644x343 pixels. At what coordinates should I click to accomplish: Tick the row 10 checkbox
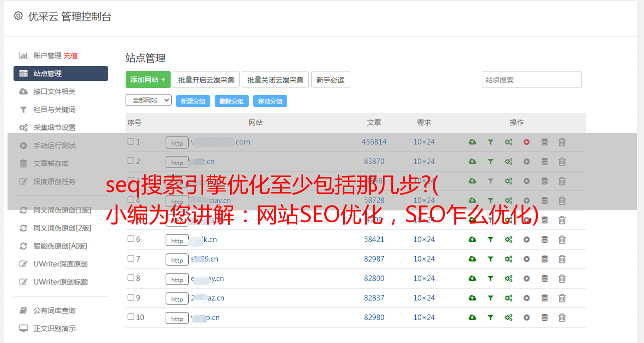coord(131,317)
